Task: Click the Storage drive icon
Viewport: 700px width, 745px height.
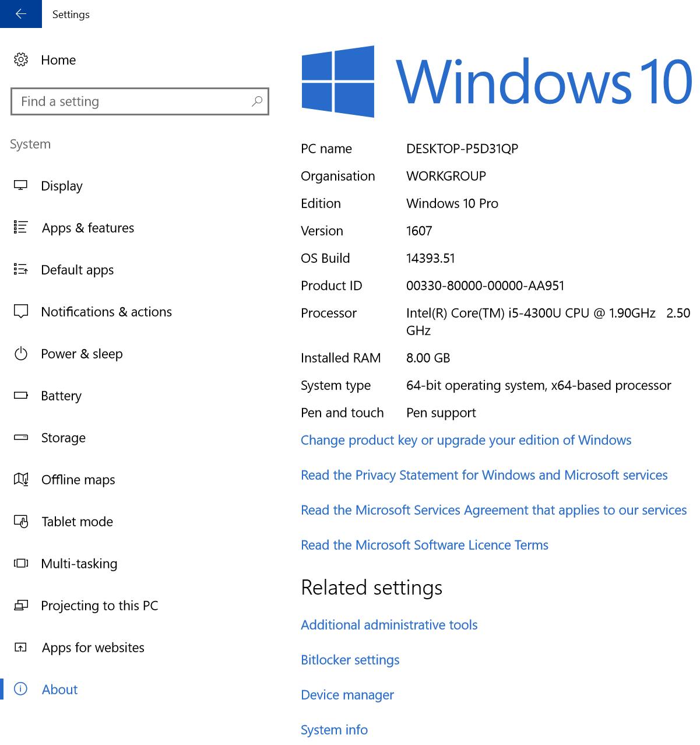Action: [x=21, y=437]
